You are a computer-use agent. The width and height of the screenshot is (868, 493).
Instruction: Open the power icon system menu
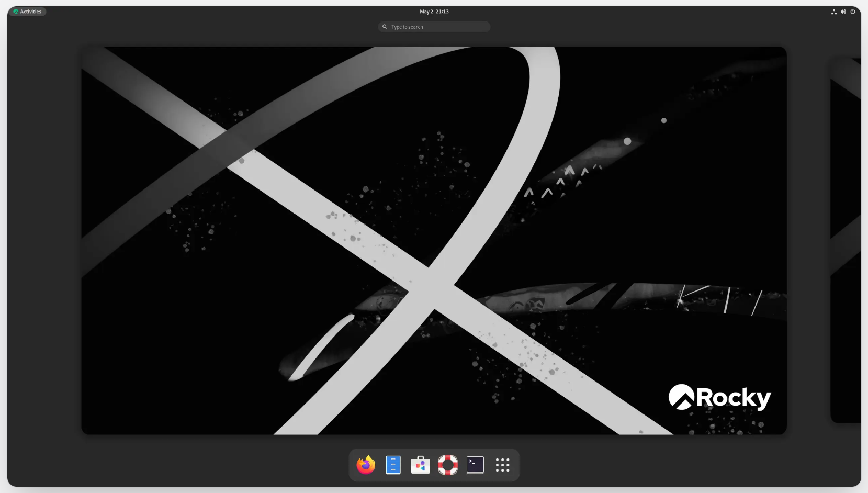point(853,12)
